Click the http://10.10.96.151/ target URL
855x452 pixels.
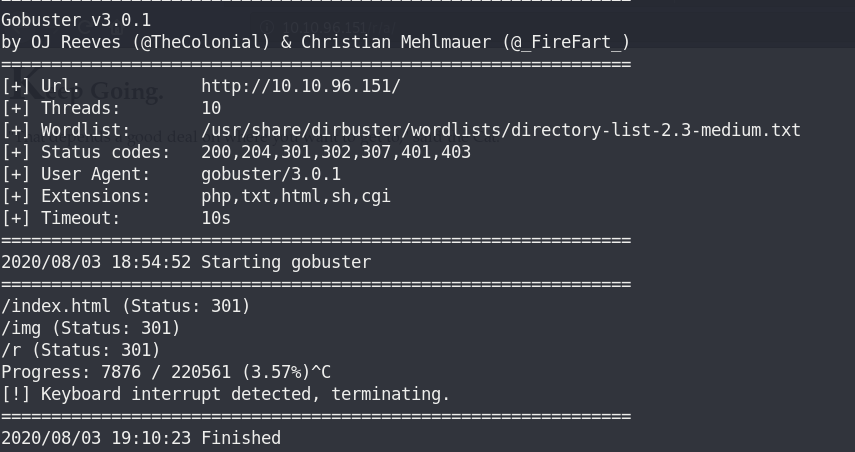point(300,86)
